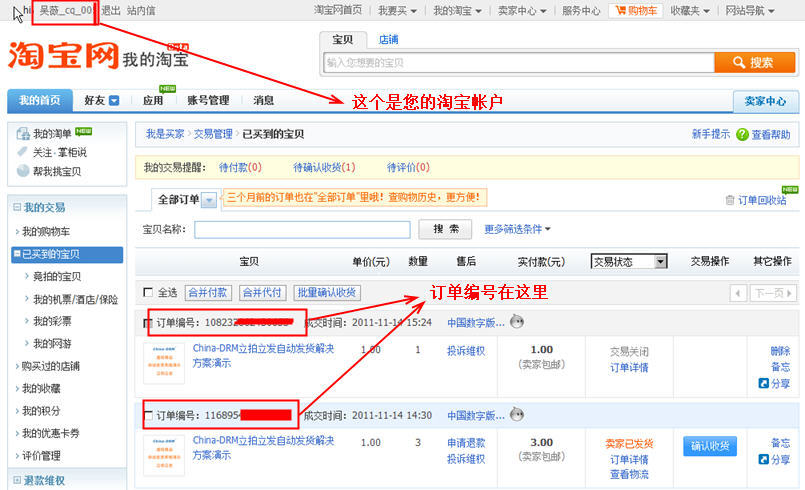
Task: Open the 我的淘宝 top menu dropdown
Action: click(457, 10)
